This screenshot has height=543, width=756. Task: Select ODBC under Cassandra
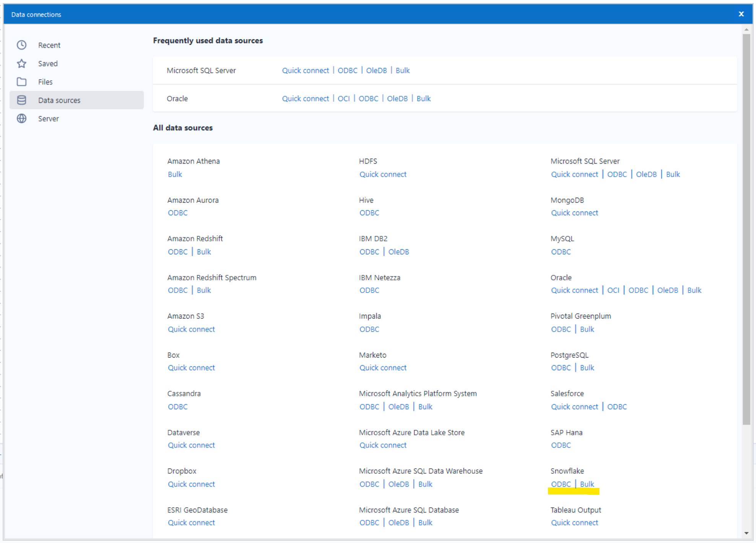coord(178,407)
